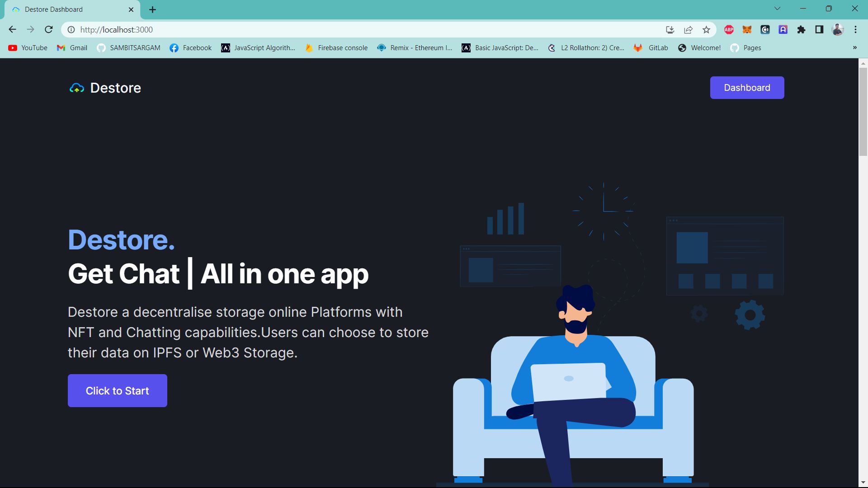
Task: Click the browser share page icon
Action: [689, 29]
